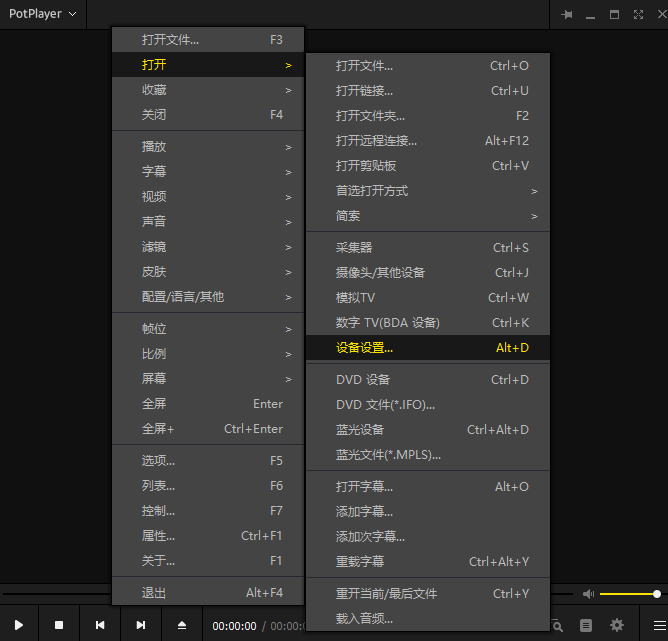Expand the 打开 submenu
Image resolution: width=668 pixels, height=641 pixels.
(x=208, y=65)
